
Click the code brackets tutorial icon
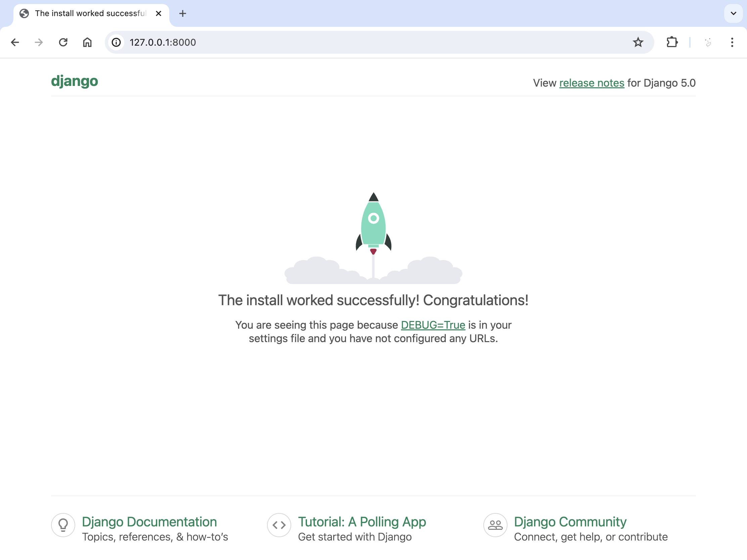coord(279,525)
